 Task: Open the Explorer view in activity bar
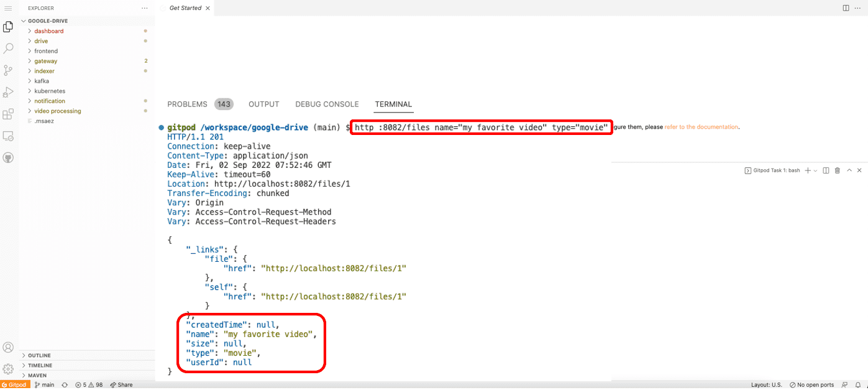click(x=8, y=27)
